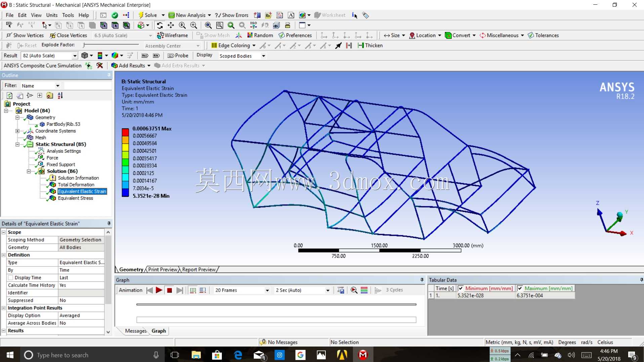
Task: Click the Rotate view tool icon
Action: pos(160,25)
